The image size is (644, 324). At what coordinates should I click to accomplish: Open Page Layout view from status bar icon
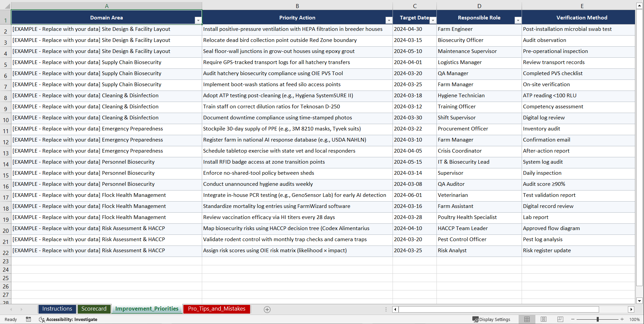click(x=543, y=319)
